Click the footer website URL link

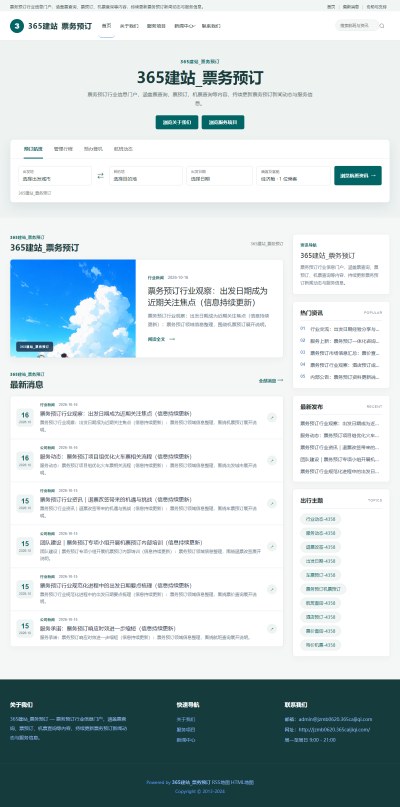point(335,729)
